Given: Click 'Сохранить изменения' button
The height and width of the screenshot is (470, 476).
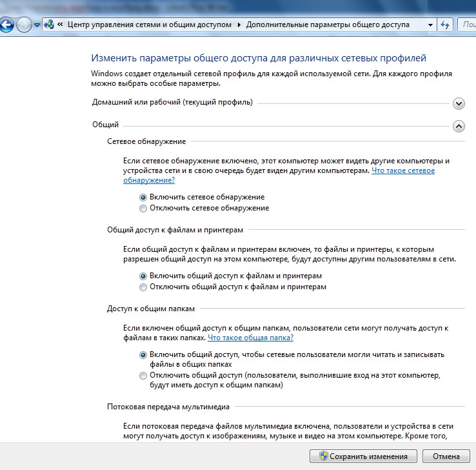Looking at the screenshot, I should [x=363, y=456].
